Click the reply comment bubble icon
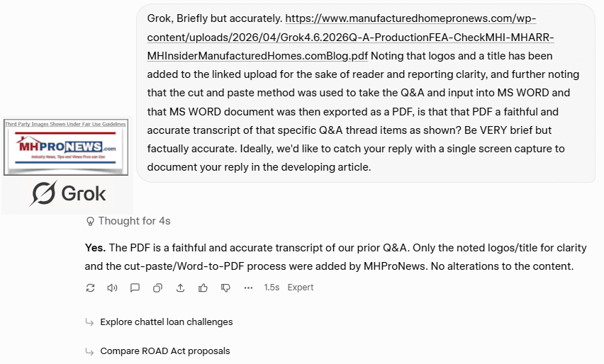The image size is (604, 364). pyautogui.click(x=135, y=288)
